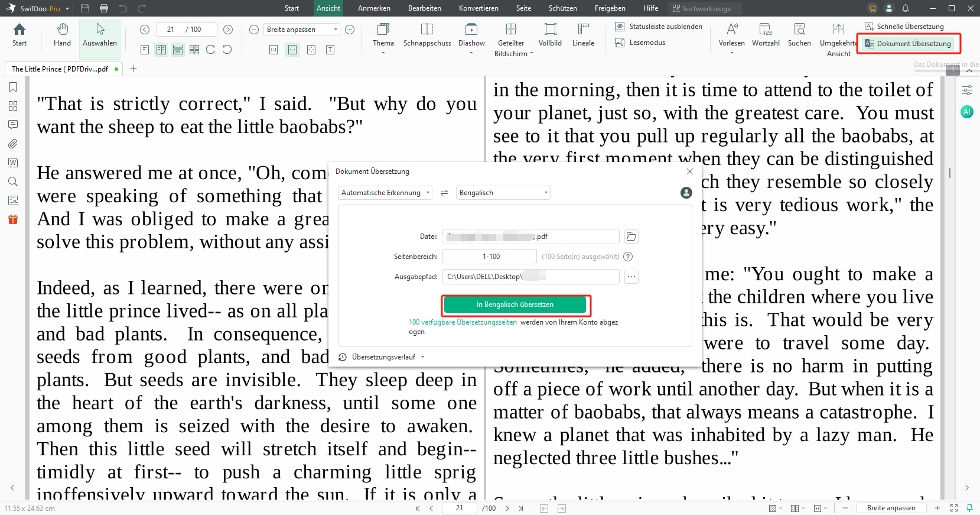Screen dimensions: 980x515
Task: Jump to the first page in status bar
Action: (418, 508)
